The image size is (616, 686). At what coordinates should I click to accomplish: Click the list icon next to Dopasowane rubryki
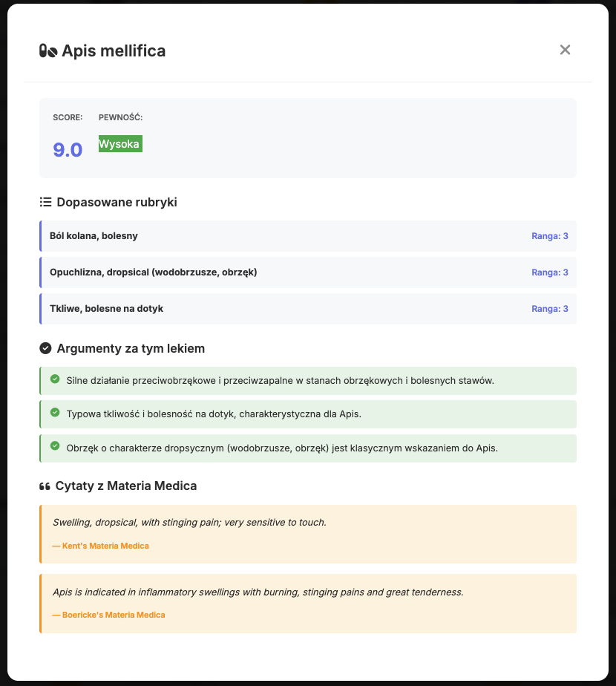pyautogui.click(x=45, y=202)
